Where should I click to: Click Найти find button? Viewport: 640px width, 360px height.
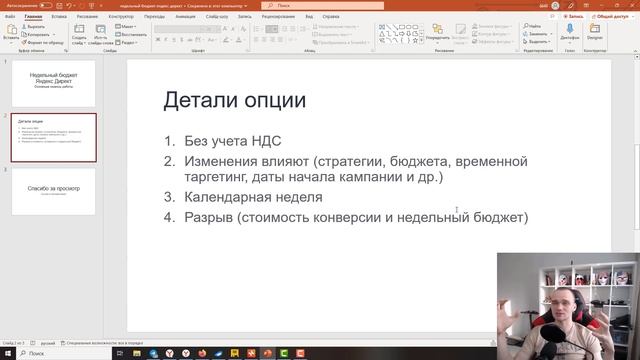[x=532, y=26]
